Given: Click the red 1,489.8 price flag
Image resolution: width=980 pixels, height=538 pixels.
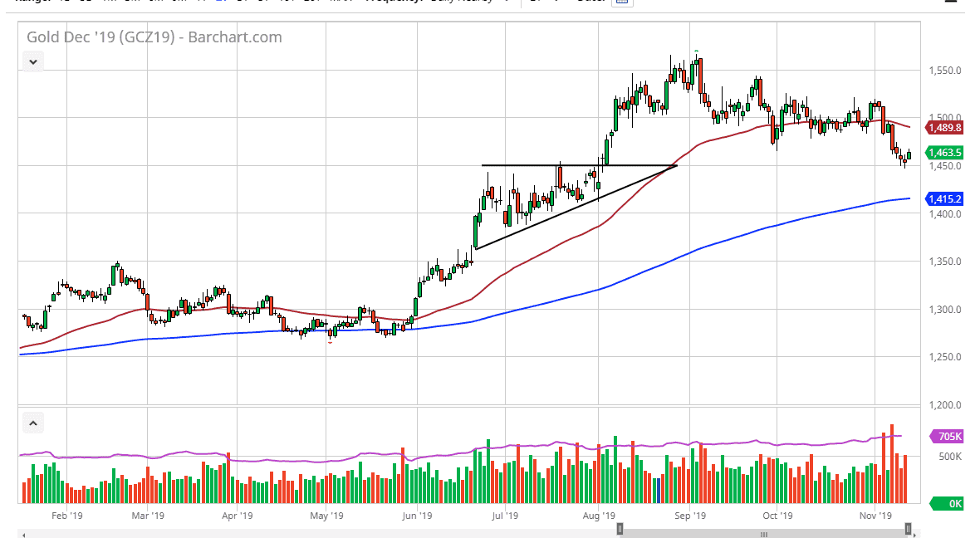Looking at the screenshot, I should click(946, 128).
